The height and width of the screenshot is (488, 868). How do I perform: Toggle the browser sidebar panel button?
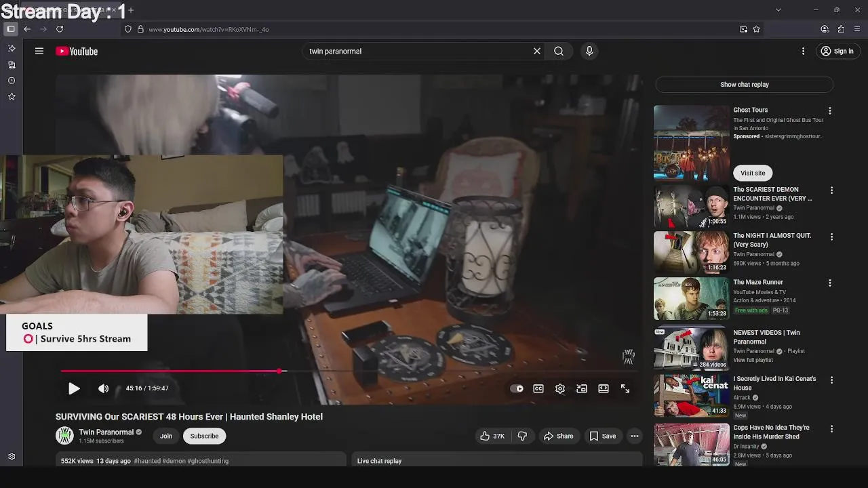coord(11,29)
